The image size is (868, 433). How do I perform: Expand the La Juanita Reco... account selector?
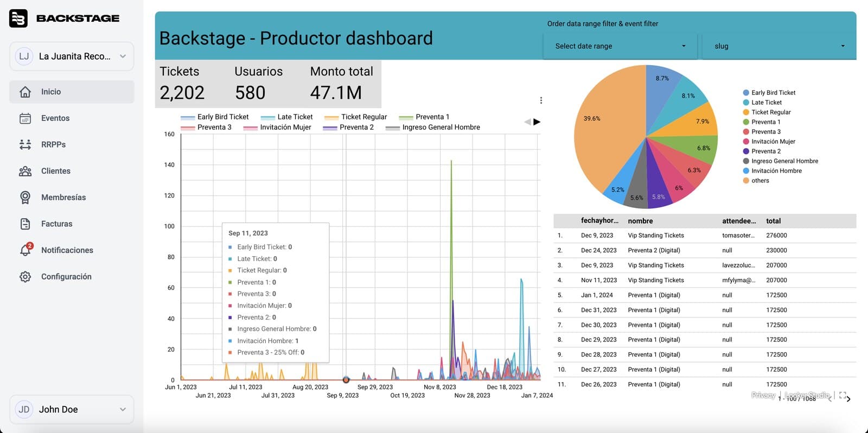(72, 56)
